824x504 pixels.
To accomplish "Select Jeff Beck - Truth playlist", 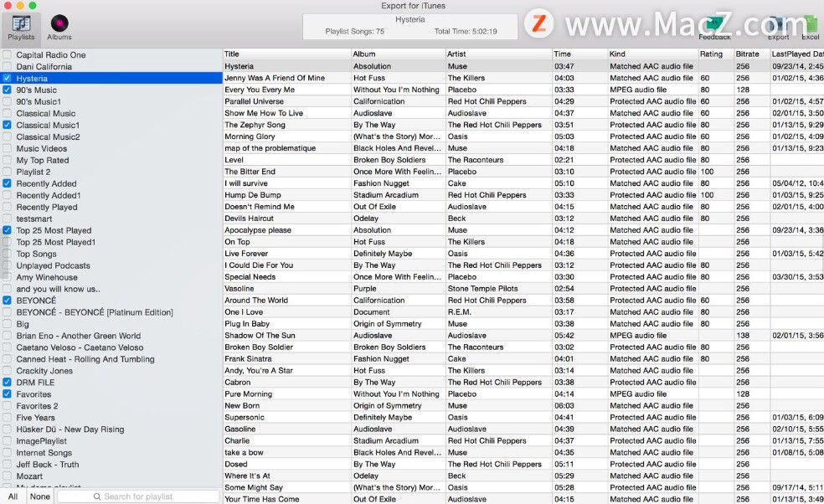I will point(47,465).
